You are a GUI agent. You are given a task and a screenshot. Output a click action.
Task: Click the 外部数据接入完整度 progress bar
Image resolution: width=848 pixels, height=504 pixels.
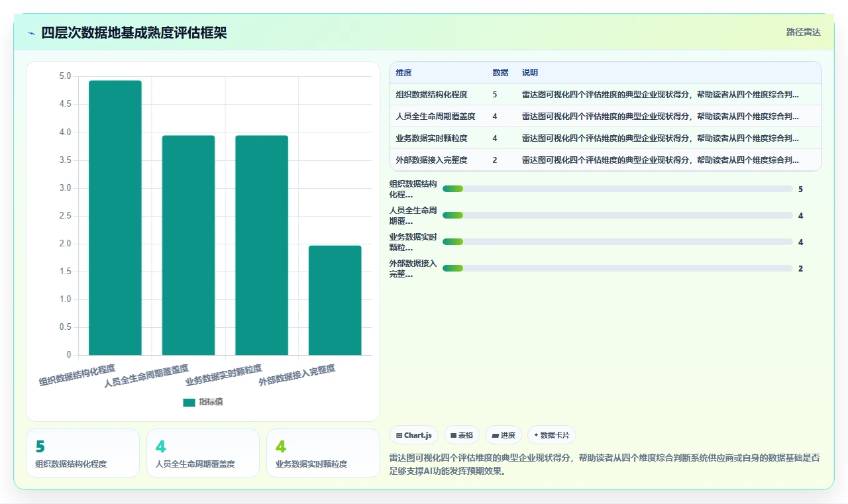click(x=617, y=268)
